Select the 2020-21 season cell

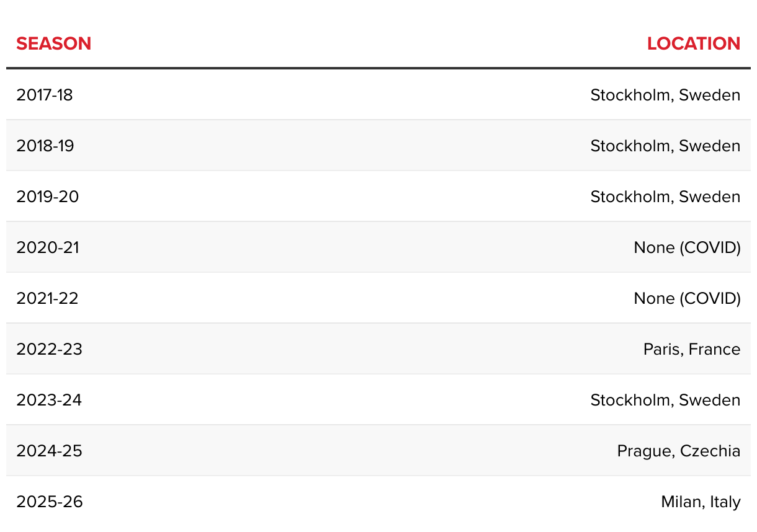tap(48, 247)
